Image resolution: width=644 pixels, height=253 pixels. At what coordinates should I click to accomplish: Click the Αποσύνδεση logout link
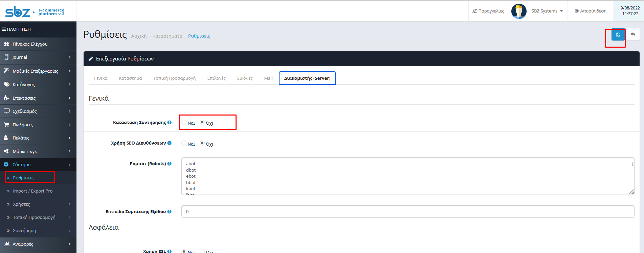591,11
